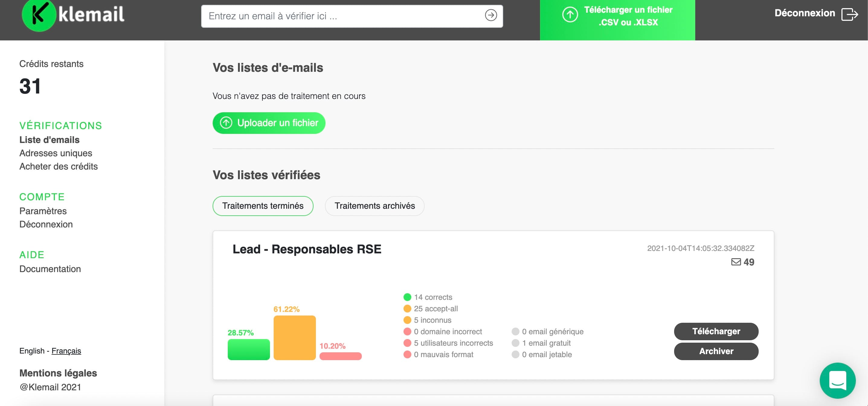Click the Télécharger button
This screenshot has height=406, width=868.
coord(716,331)
